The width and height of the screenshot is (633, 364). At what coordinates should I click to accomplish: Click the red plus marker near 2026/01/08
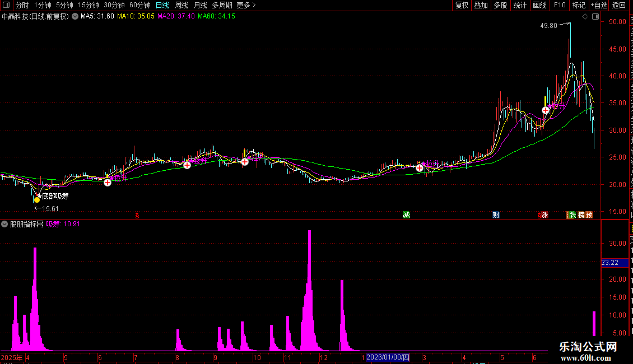pyautogui.click(x=420, y=168)
